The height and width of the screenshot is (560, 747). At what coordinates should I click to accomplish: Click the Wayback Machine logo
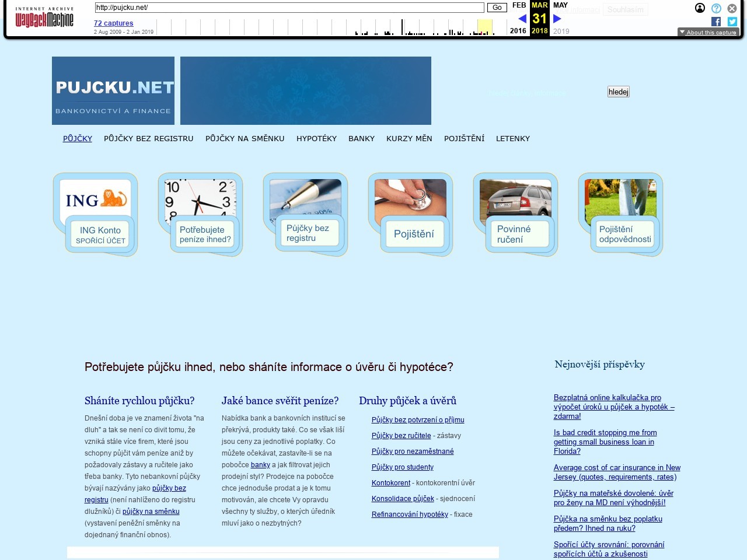[44, 18]
